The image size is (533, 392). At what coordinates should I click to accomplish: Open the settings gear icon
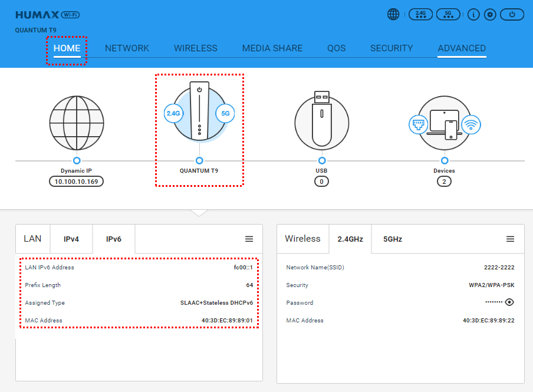pyautogui.click(x=490, y=14)
